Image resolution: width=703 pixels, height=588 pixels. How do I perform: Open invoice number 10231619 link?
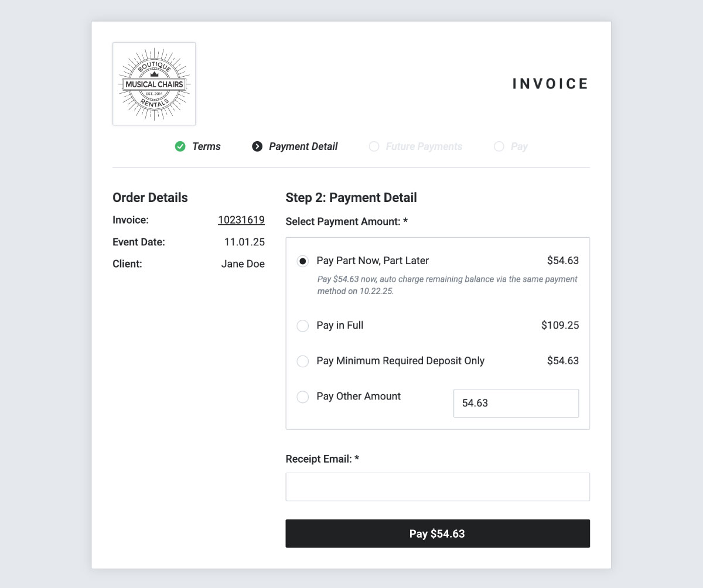click(241, 220)
